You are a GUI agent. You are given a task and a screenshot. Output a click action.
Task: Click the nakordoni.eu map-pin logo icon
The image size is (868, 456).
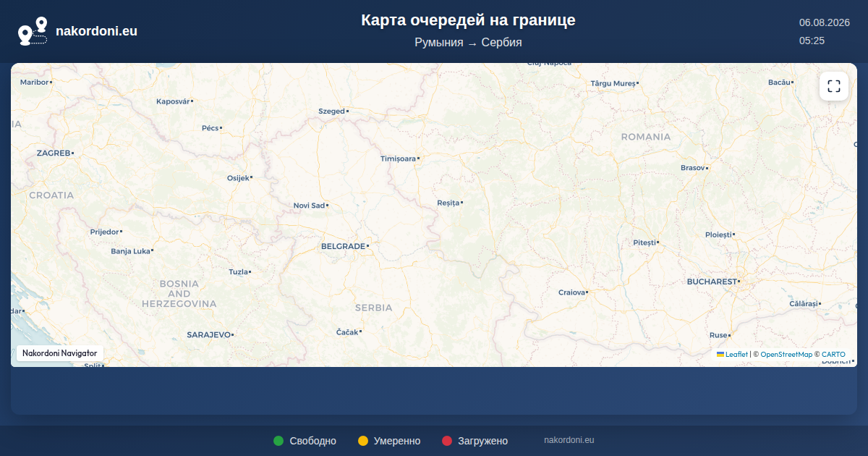pos(33,31)
